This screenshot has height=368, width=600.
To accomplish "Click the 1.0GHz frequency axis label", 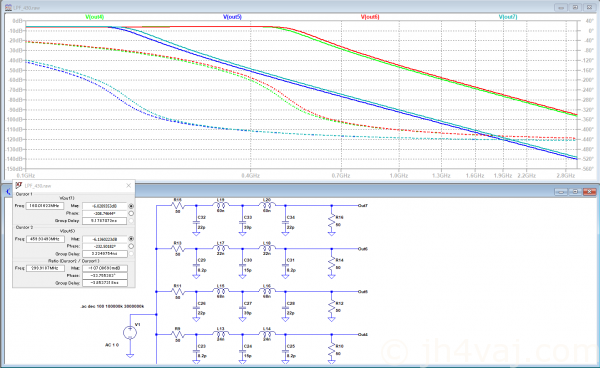I will [x=398, y=176].
